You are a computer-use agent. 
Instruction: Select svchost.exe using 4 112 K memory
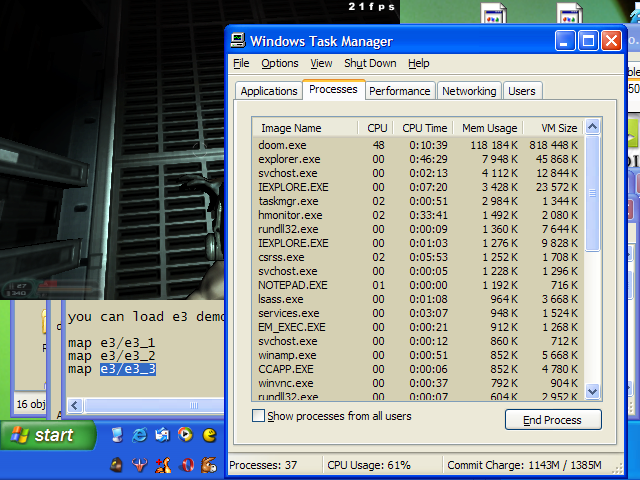point(418,173)
